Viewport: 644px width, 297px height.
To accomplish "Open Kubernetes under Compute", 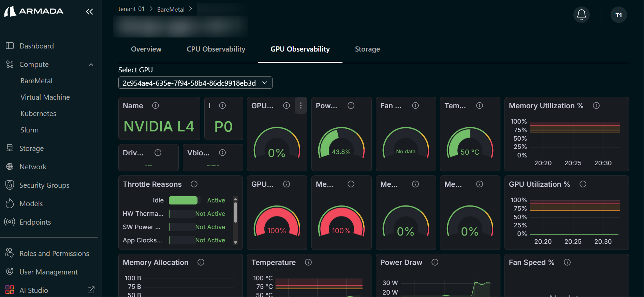I will point(38,114).
